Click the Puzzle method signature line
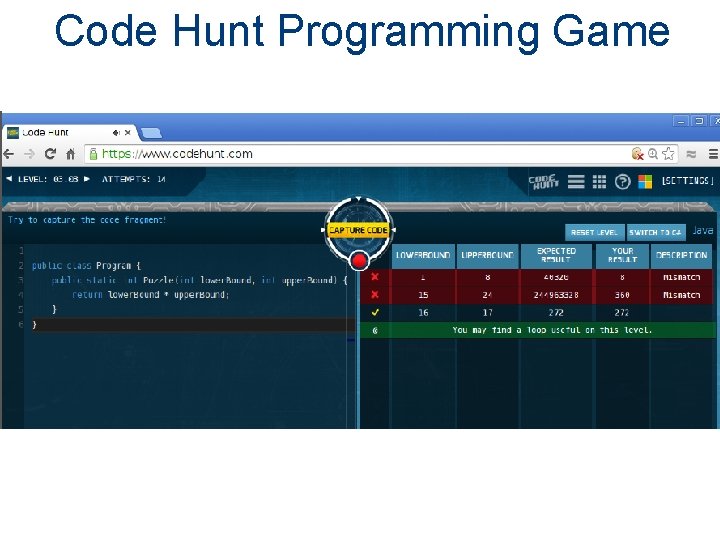This screenshot has height=540, width=720. pos(200,280)
